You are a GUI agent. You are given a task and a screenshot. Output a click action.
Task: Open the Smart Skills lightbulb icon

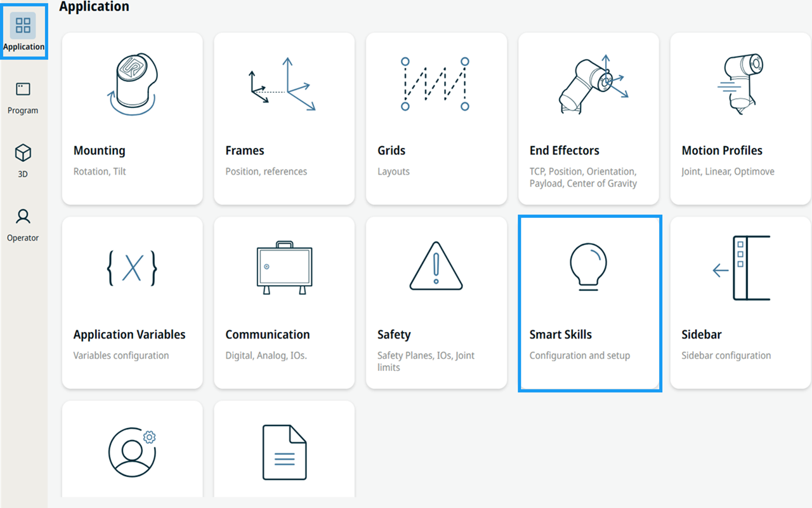pyautogui.click(x=588, y=267)
